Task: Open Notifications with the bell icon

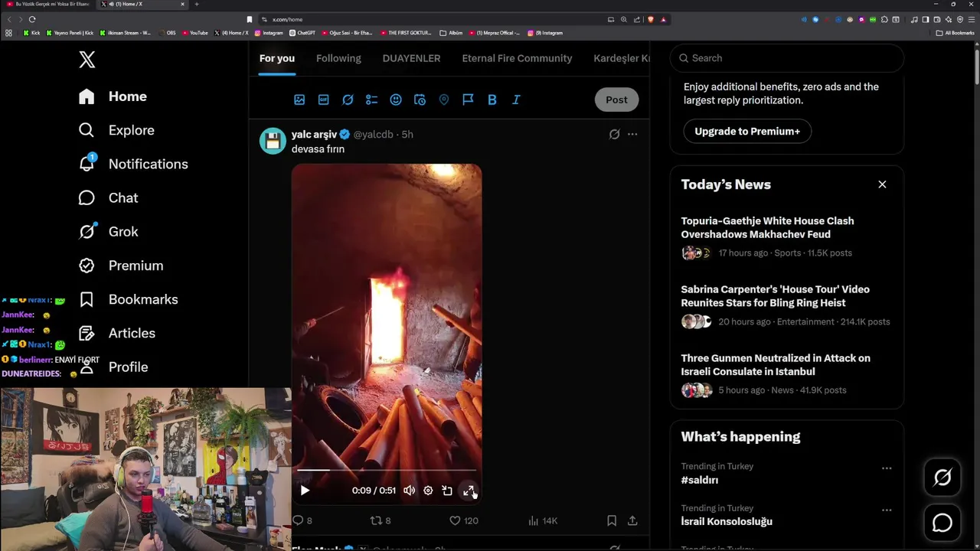Action: [133, 164]
